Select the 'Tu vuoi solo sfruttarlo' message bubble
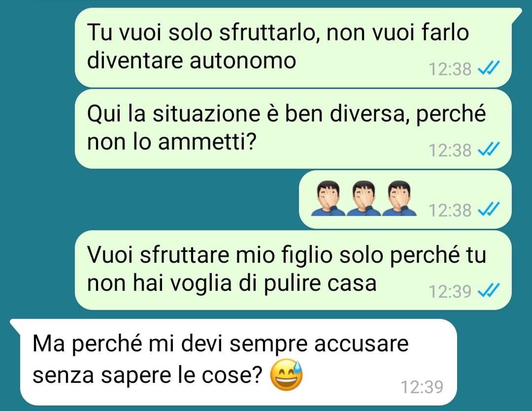532x411 pixels. pos(293,47)
